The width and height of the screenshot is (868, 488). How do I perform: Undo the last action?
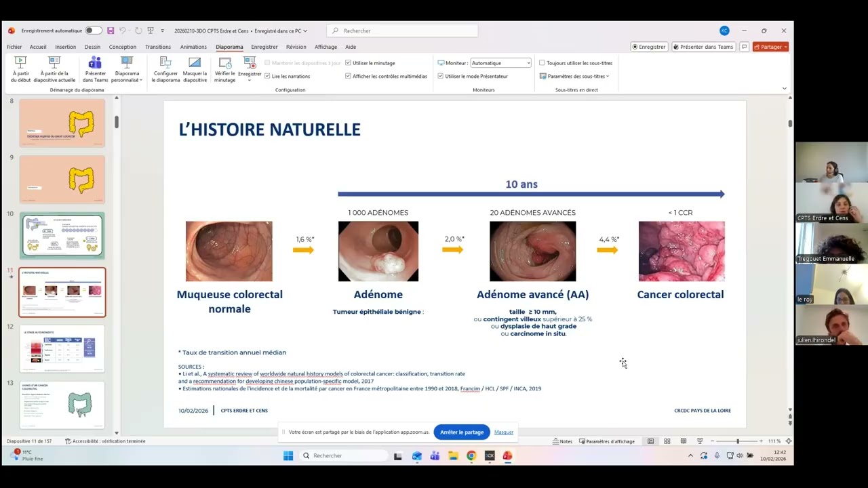pyautogui.click(x=123, y=30)
